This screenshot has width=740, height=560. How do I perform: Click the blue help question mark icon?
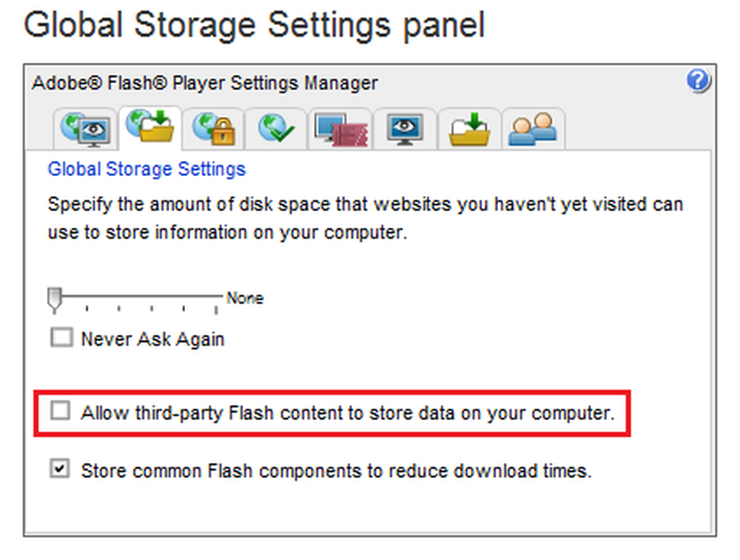[x=698, y=81]
